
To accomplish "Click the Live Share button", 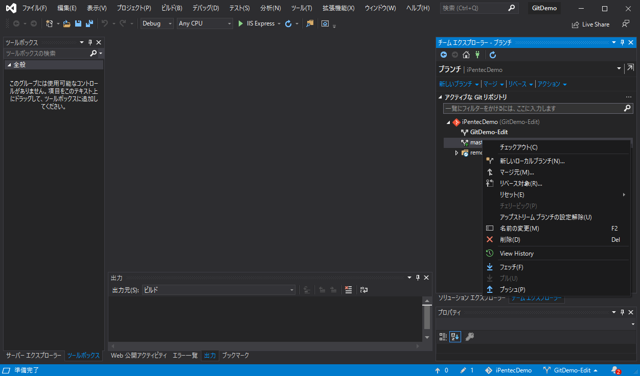I will (590, 24).
